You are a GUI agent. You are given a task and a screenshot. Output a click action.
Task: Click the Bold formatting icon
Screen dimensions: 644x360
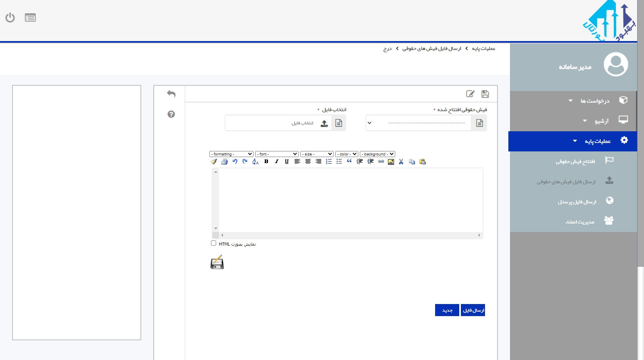(x=266, y=161)
